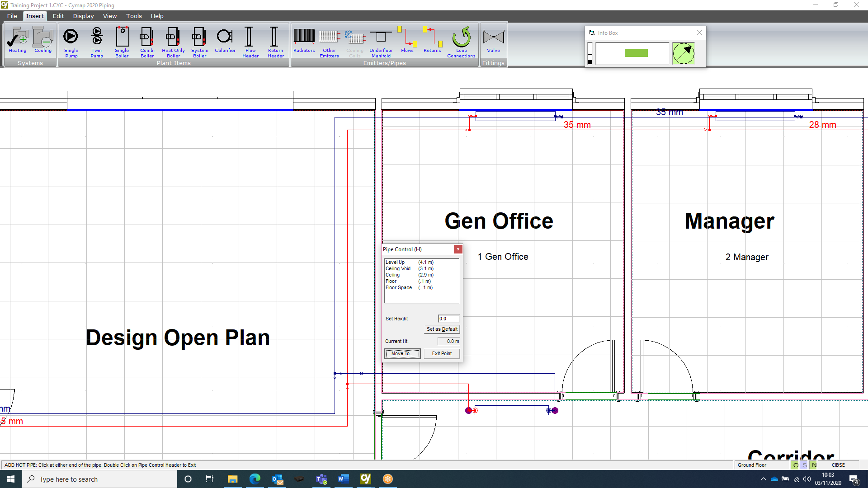Toggle the S status bar indicator
Image resolution: width=868 pixels, height=488 pixels.
[x=804, y=465]
